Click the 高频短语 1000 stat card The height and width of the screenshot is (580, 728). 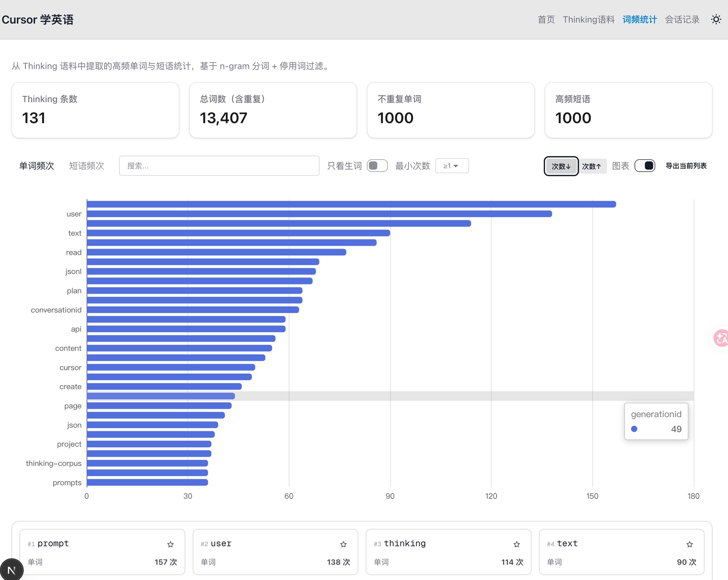pos(628,110)
